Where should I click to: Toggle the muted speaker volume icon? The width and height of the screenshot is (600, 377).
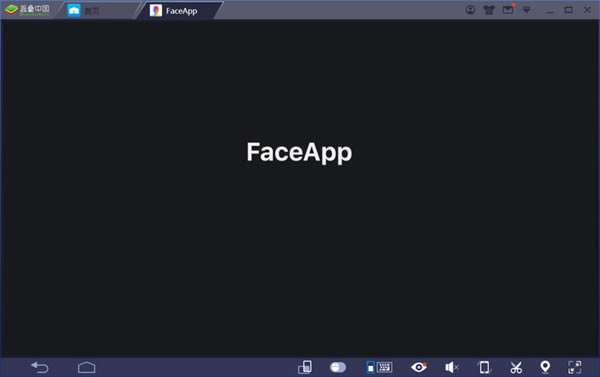pos(452,367)
